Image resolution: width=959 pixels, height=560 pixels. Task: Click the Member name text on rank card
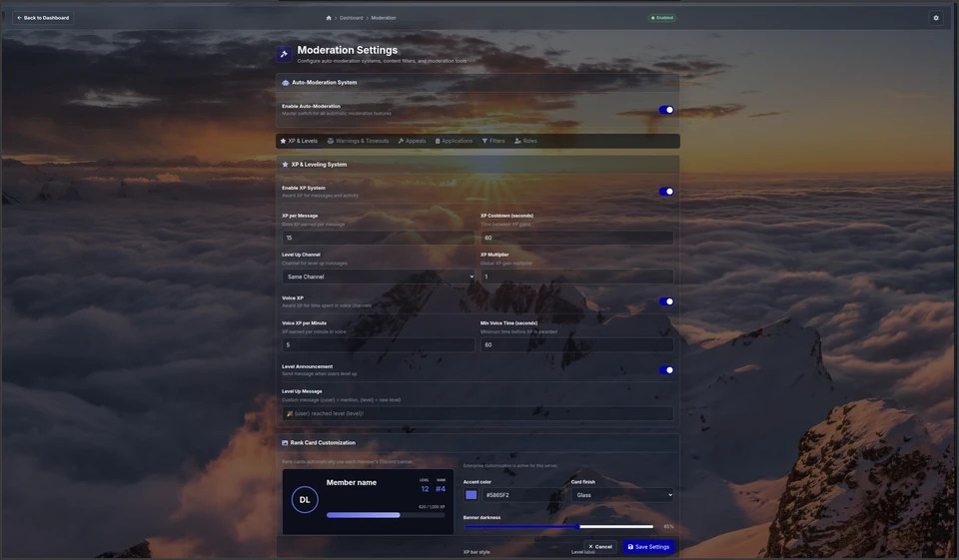coord(351,482)
